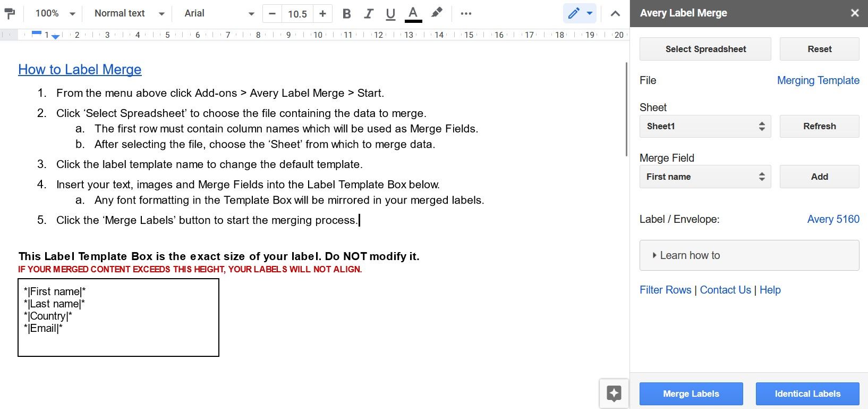Click step 1 text about Add-ons menu

click(220, 93)
